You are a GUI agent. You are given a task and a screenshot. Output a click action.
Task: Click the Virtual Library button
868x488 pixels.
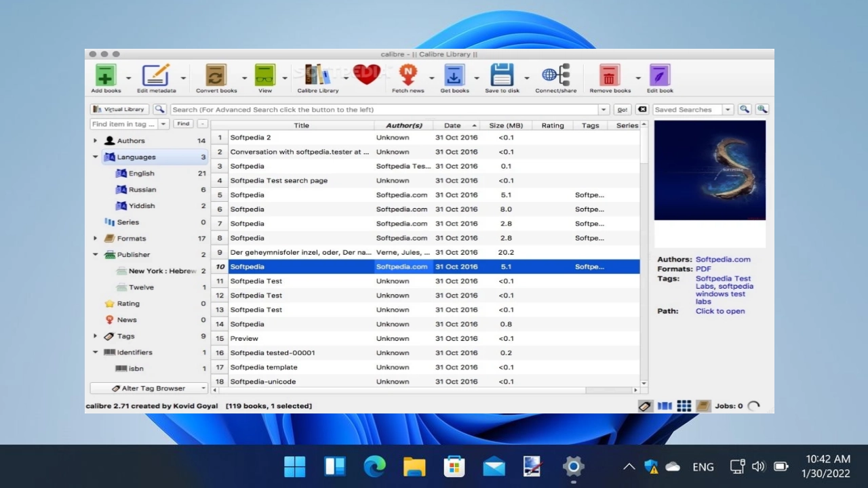(119, 109)
